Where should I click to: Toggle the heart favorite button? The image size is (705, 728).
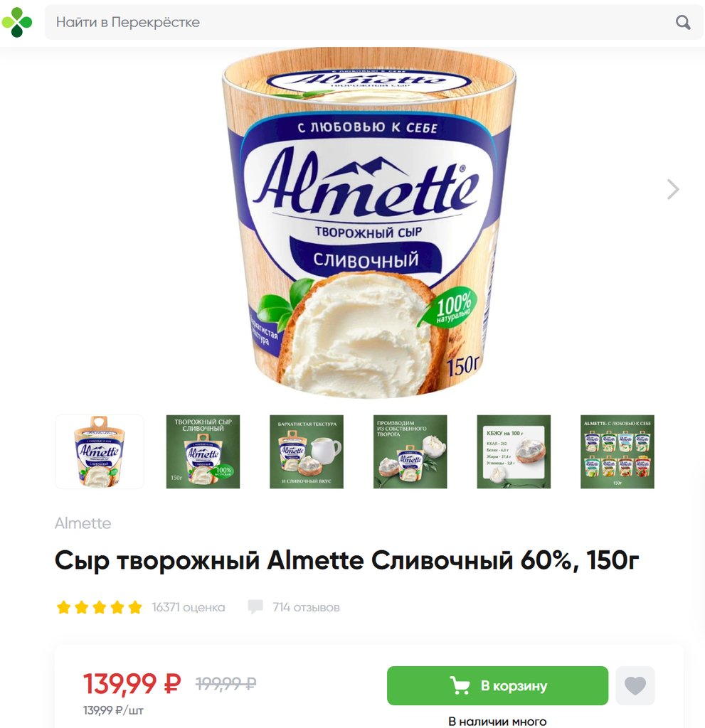pos(635,686)
